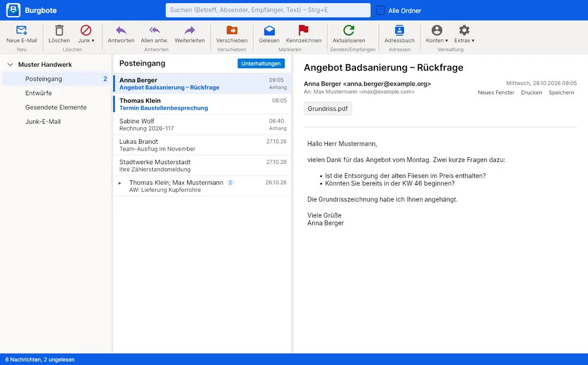Viewport: 588px width, 365px height.
Task: Expand the AW: Lieferung Kupferrohre conversation
Action: point(120,183)
